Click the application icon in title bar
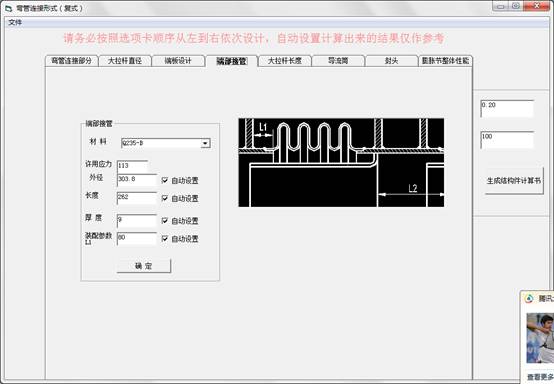This screenshot has height=384, width=554. (8, 8)
